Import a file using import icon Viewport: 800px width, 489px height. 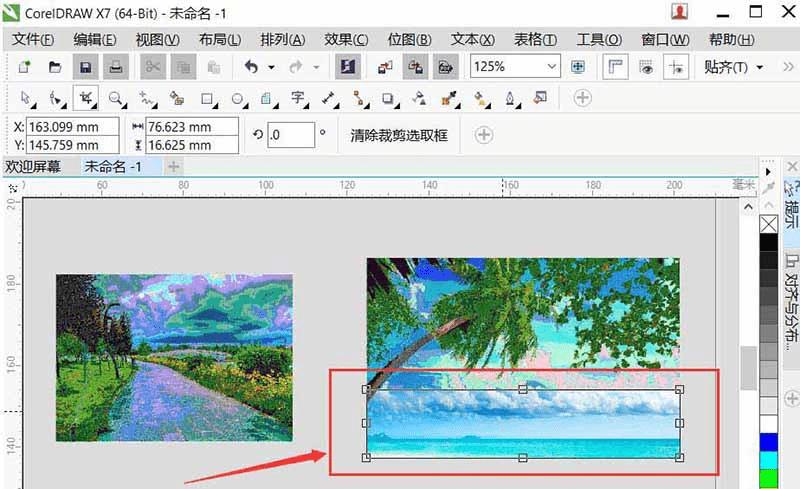(385, 67)
